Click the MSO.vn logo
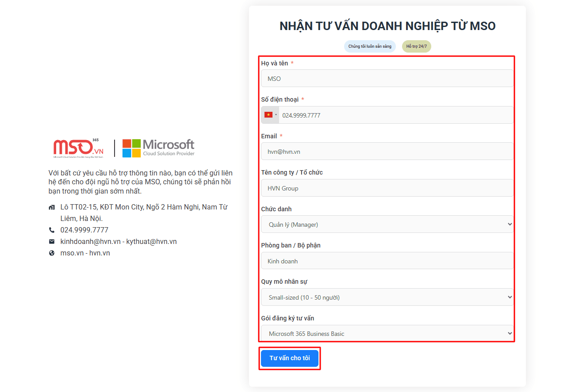The image size is (575, 392). (x=78, y=148)
